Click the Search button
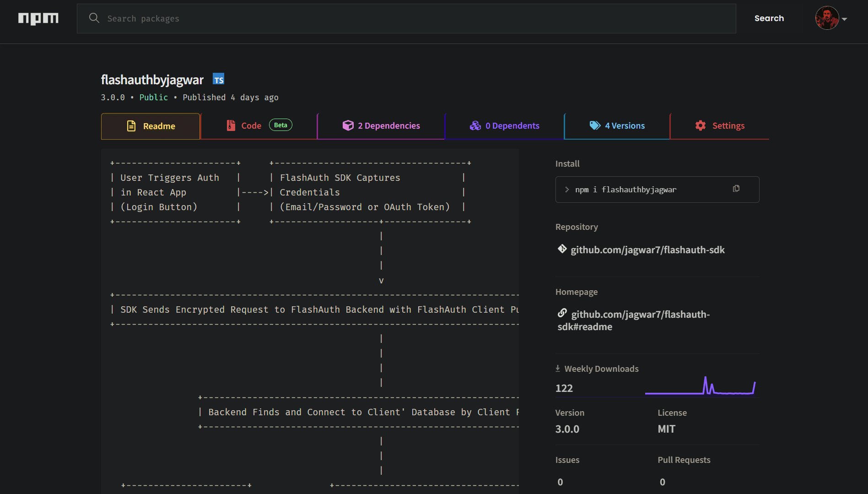Viewport: 868px width, 494px height. pyautogui.click(x=769, y=18)
